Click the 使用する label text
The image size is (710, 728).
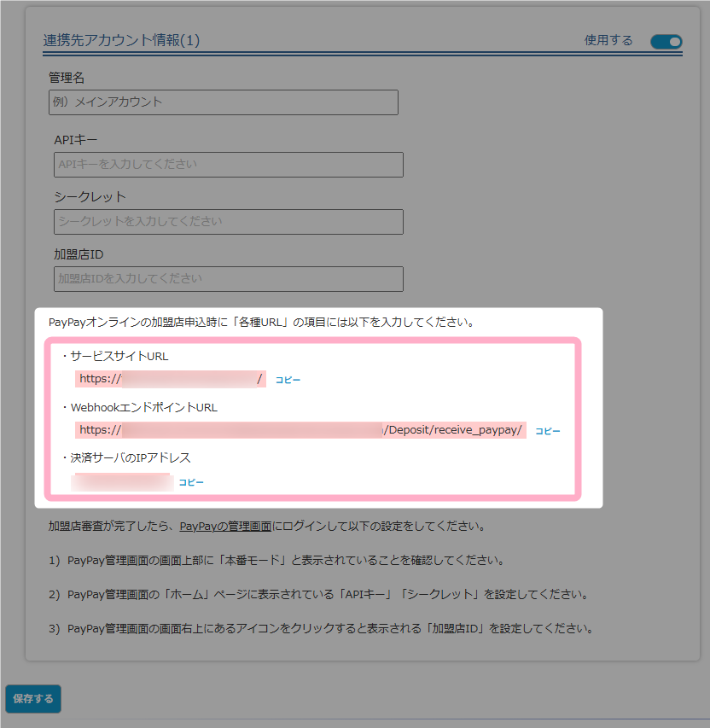(608, 40)
